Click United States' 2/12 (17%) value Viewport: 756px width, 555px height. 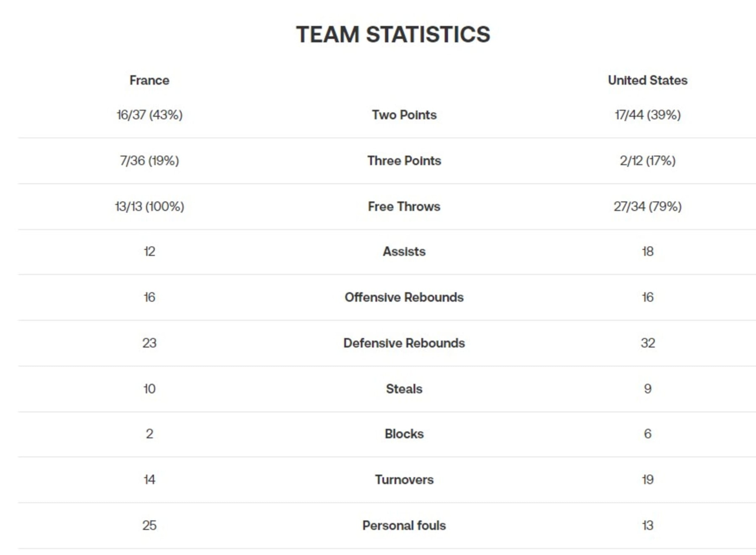[647, 161]
